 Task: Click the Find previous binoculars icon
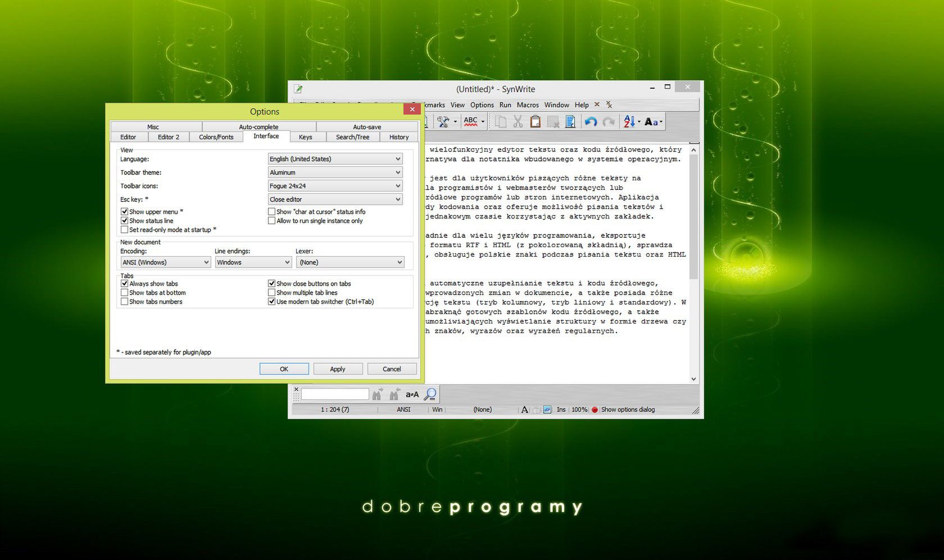coord(395,394)
